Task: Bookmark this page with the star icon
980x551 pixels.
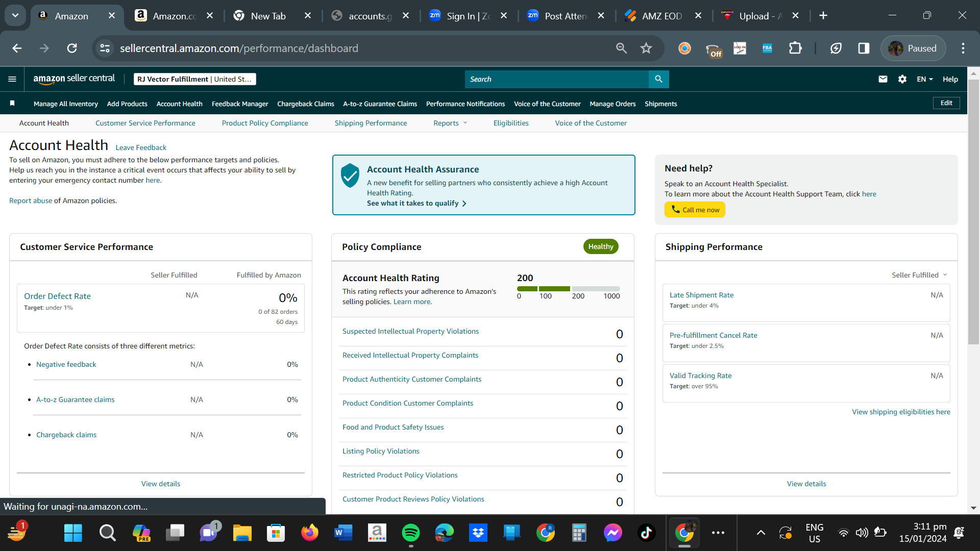Action: (646, 48)
